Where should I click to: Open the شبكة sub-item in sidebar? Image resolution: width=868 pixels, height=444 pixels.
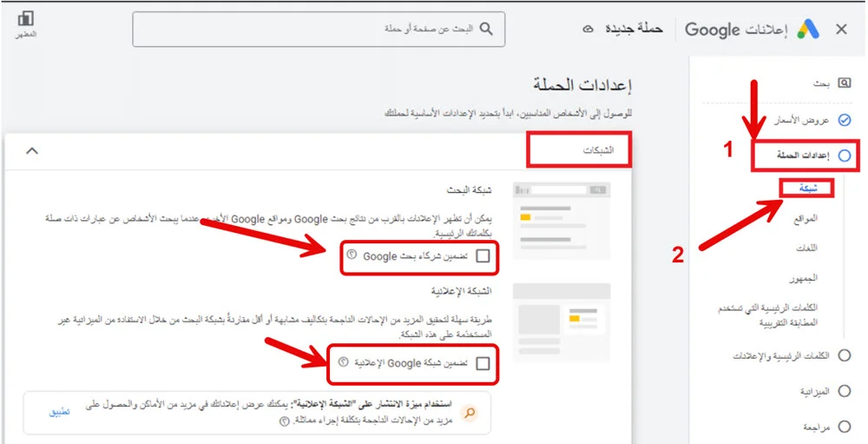coord(808,189)
